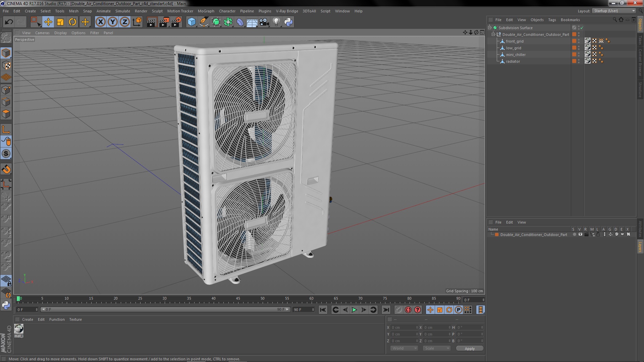This screenshot has height=362, width=644.
Task: Select the front_grid object
Action: [x=515, y=41]
